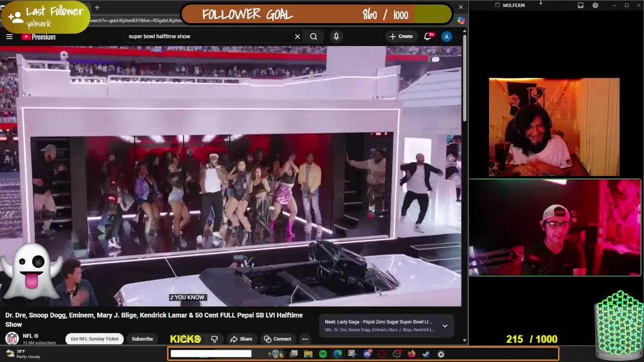Click the 'Next: Lady Gaga - Pepsi Zero Sugar' text
This screenshot has width=644, height=362.
378,322
